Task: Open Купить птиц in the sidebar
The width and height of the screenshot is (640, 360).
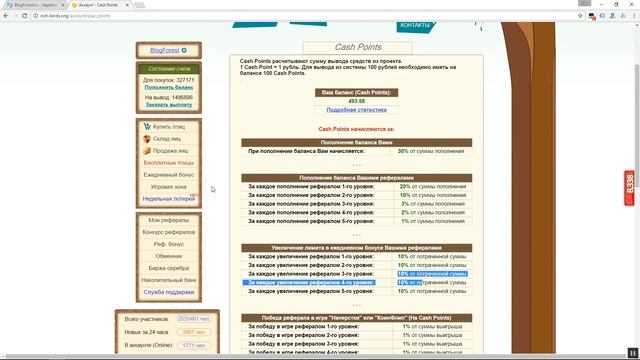Action: tap(169, 127)
